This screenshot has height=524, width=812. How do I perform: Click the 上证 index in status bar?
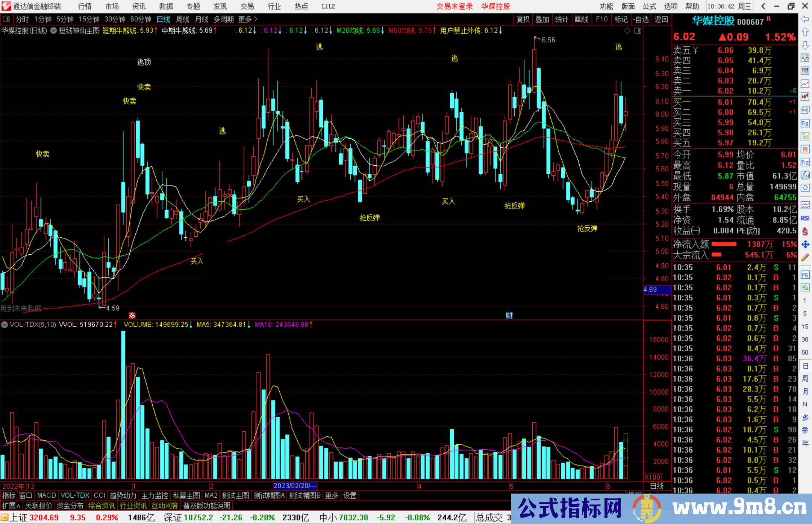click(18, 518)
